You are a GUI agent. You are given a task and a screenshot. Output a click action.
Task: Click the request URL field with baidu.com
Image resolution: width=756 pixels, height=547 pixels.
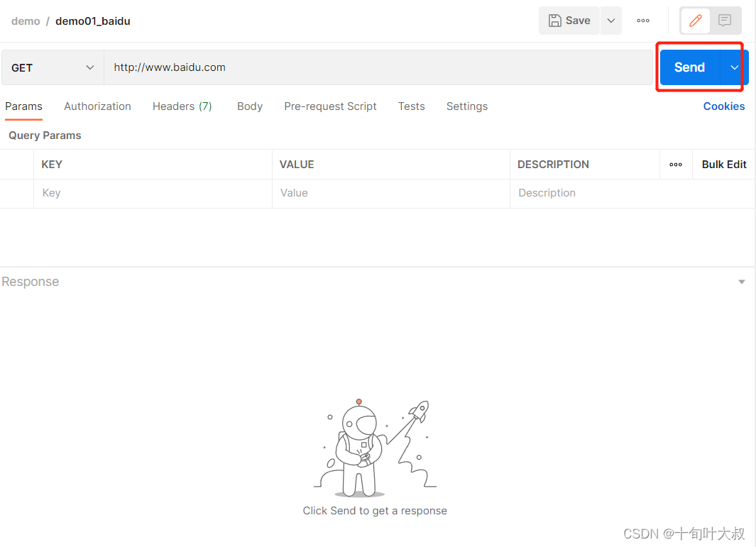pyautogui.click(x=378, y=67)
